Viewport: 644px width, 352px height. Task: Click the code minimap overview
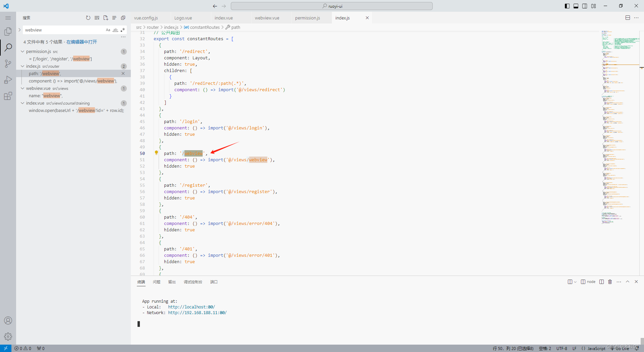pyautogui.click(x=620, y=127)
